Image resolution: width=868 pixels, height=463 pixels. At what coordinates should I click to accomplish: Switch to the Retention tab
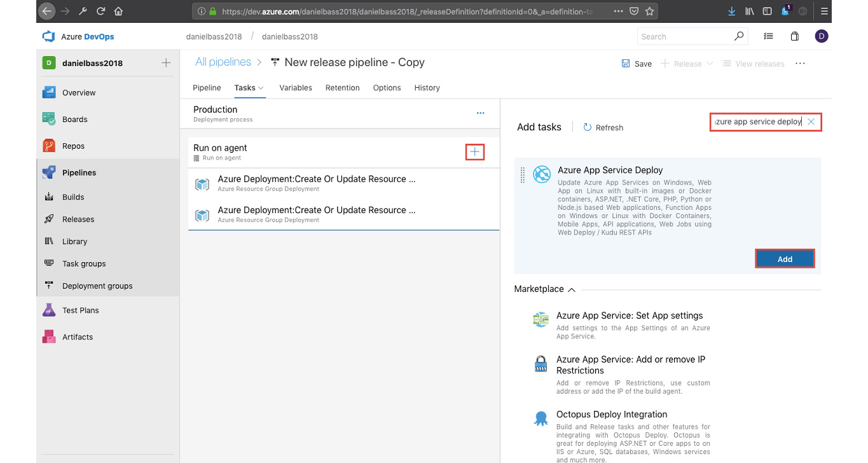click(x=343, y=88)
